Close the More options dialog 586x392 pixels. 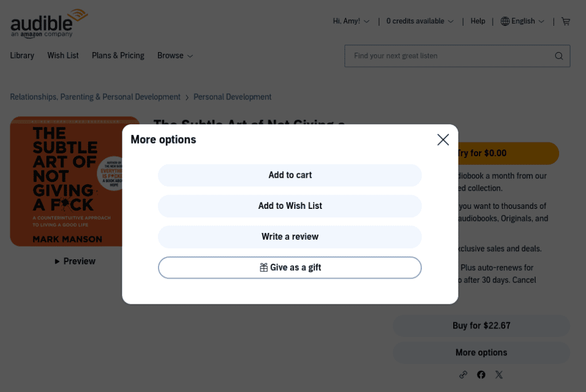click(x=443, y=140)
